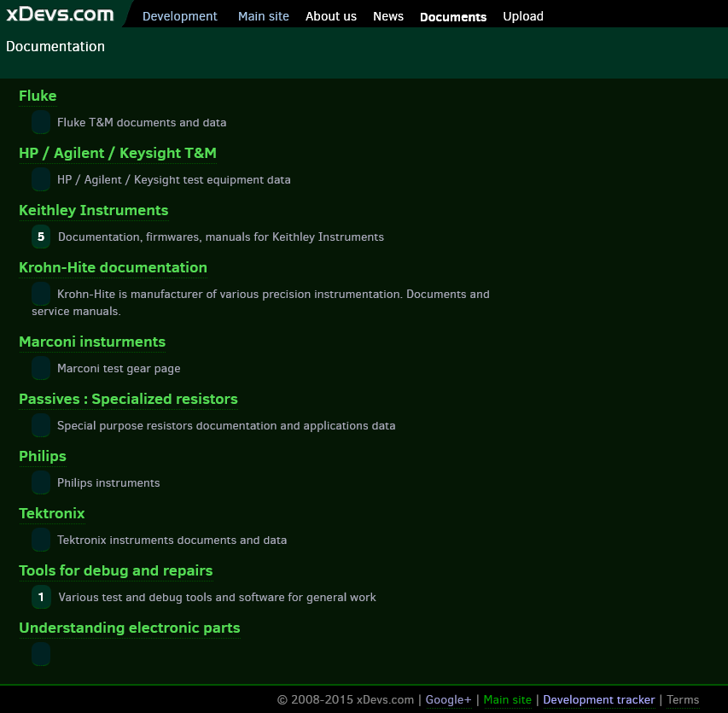728x713 pixels.
Task: Click the Documentation page title
Action: [x=55, y=46]
